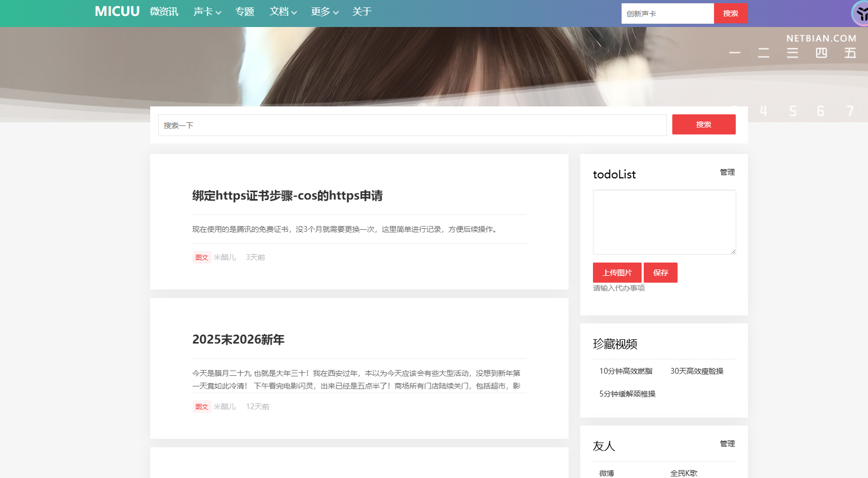Image resolution: width=868 pixels, height=478 pixels.
Task: Click 管理 next to todoList
Action: pyautogui.click(x=727, y=173)
